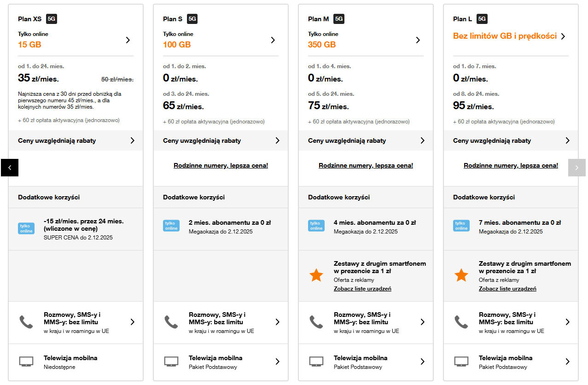Click the 5G badge next to Plan M
Screen dimensions: 588x385
point(339,19)
